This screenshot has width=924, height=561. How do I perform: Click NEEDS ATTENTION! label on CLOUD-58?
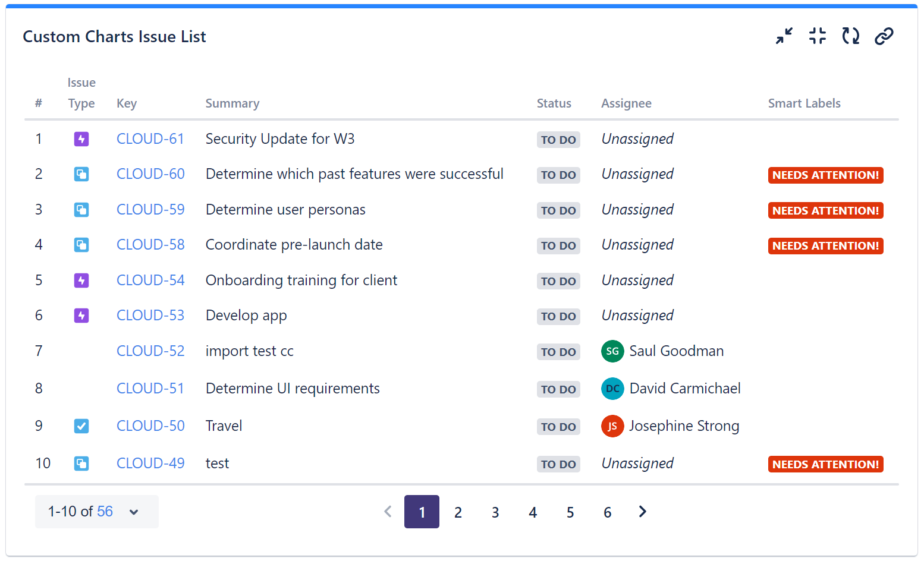[x=825, y=246]
